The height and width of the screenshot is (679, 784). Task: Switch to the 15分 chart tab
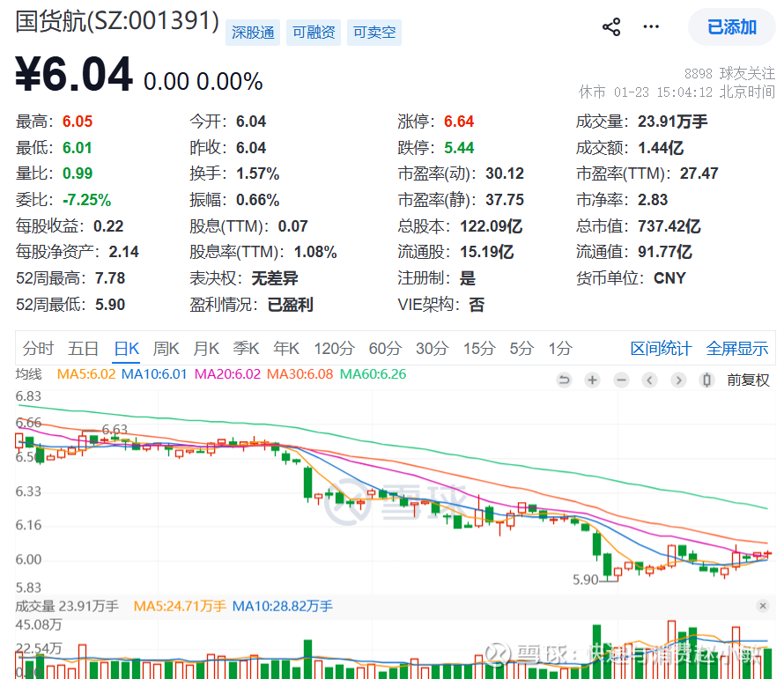(479, 348)
